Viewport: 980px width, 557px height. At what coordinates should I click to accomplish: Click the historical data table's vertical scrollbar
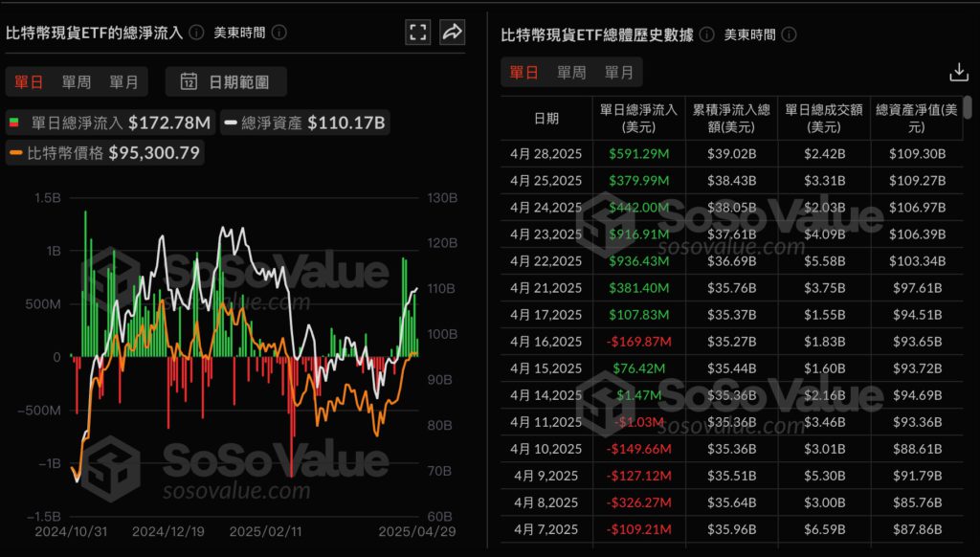point(968,107)
